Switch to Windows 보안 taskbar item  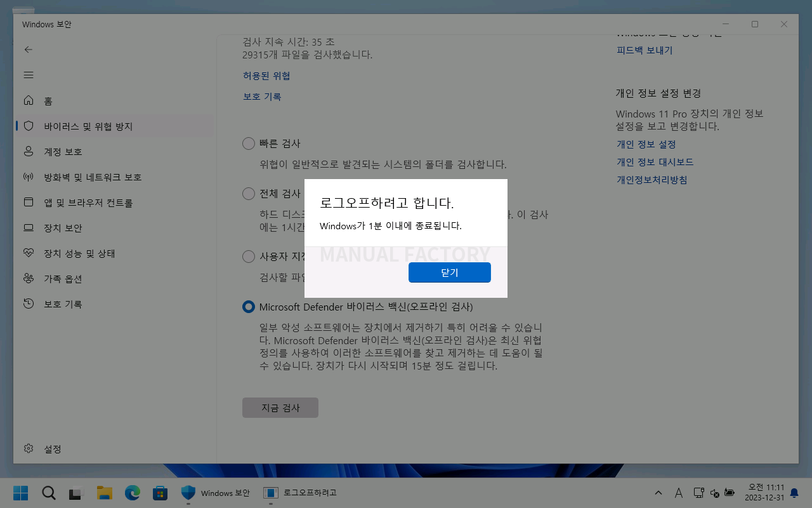click(x=216, y=493)
